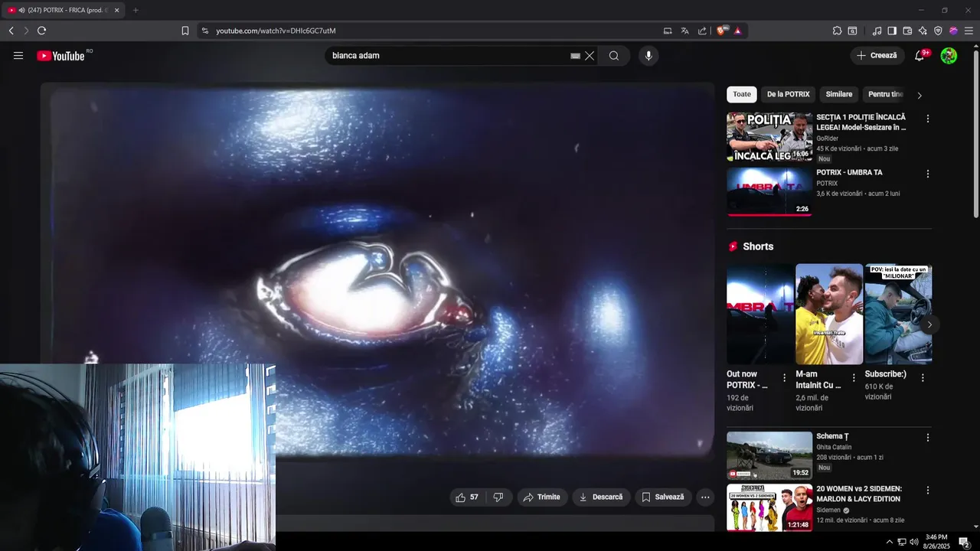Image resolution: width=980 pixels, height=551 pixels.
Task: Share the video via Trimite
Action: point(542,497)
